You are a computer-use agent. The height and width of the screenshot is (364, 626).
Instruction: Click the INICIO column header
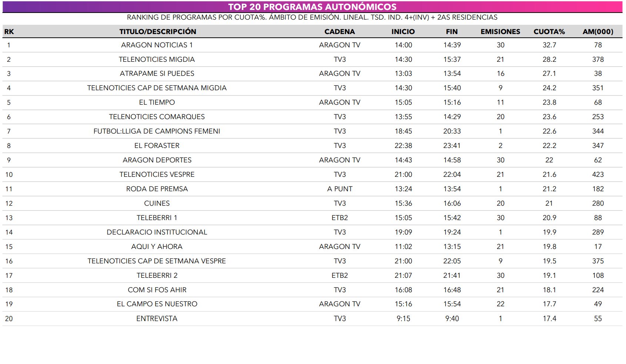click(x=403, y=32)
